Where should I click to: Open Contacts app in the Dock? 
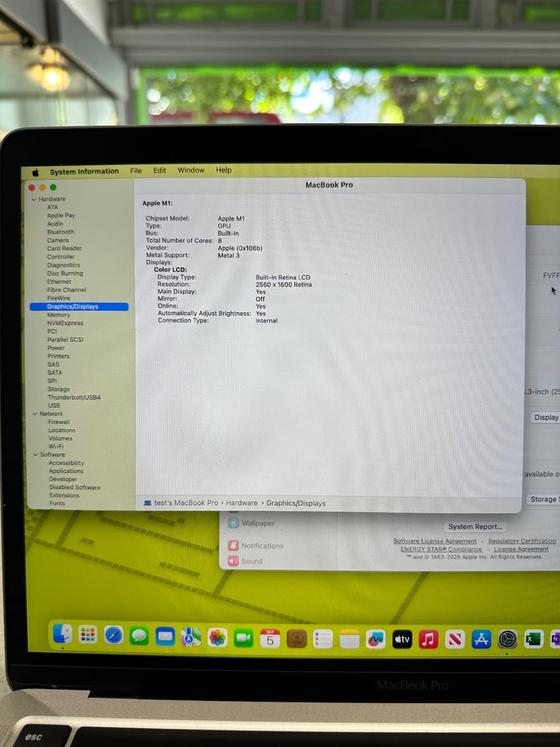(297, 639)
